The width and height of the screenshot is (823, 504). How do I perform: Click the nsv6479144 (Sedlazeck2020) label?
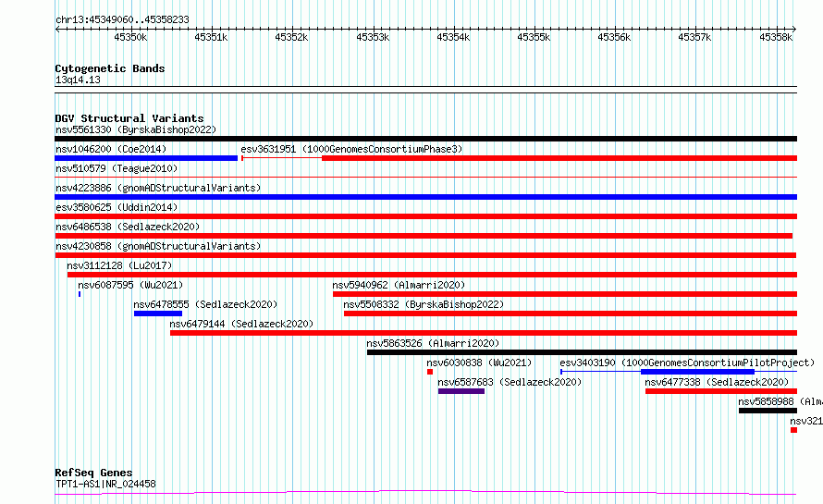pos(241,324)
